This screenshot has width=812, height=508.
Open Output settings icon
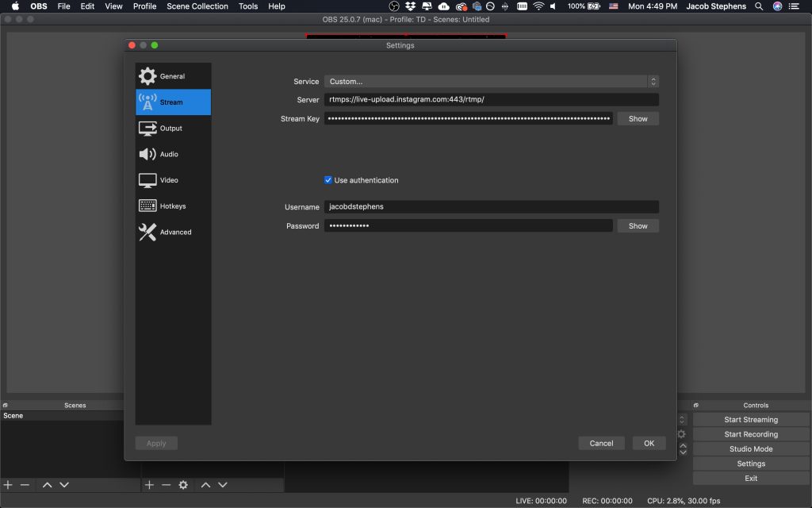click(x=147, y=129)
